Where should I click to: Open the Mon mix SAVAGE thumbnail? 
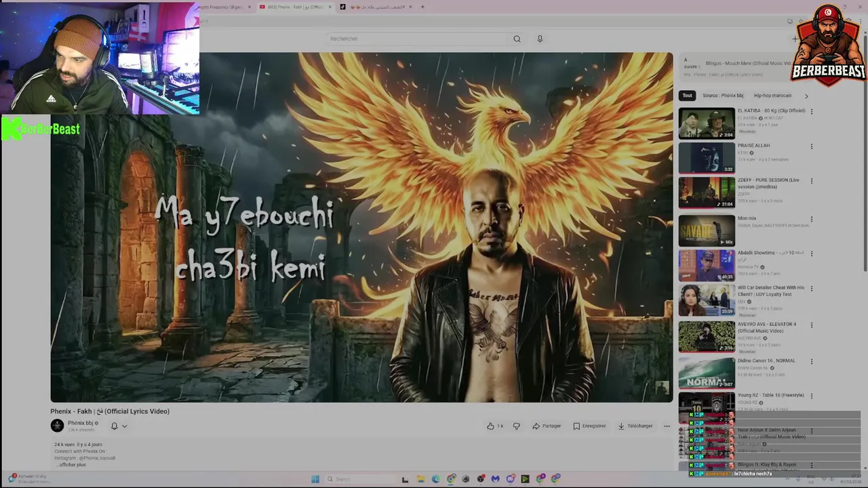[707, 230]
